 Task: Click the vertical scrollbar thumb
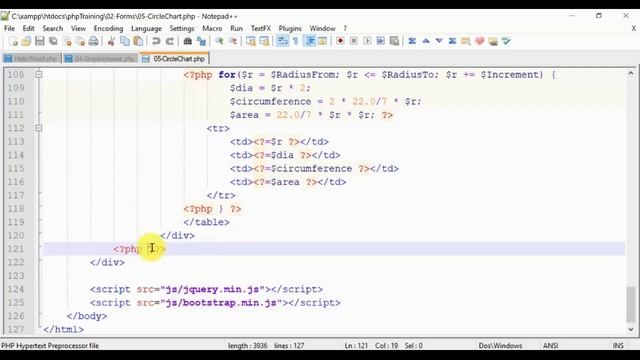[x=631, y=304]
